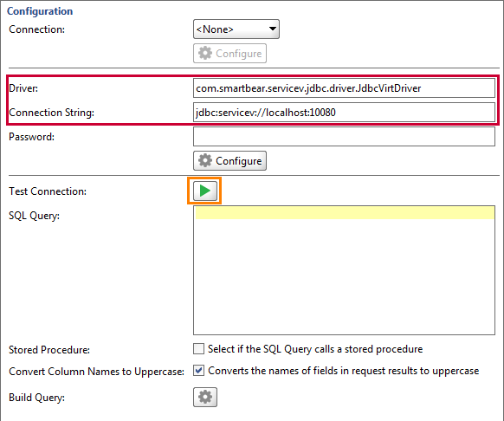Screen dimensions: 504x421
Task: Open the Build Query gear icon
Action: point(205,398)
